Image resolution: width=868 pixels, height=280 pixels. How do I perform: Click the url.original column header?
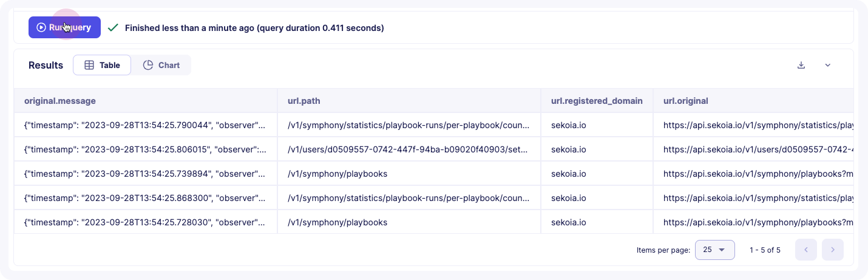click(686, 101)
